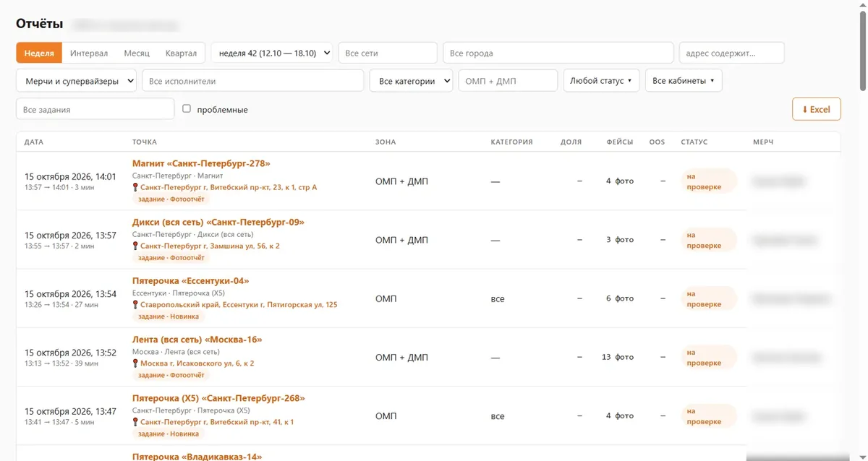Screen dimensions: 868x461
Task: Click map pin icon beside Исаковского ул, 6
Action: click(x=135, y=363)
